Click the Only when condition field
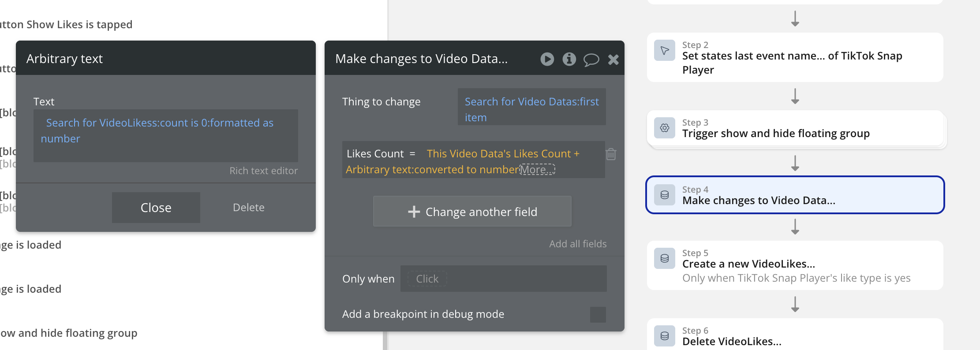Viewport: 980px width, 350px height. (503, 279)
